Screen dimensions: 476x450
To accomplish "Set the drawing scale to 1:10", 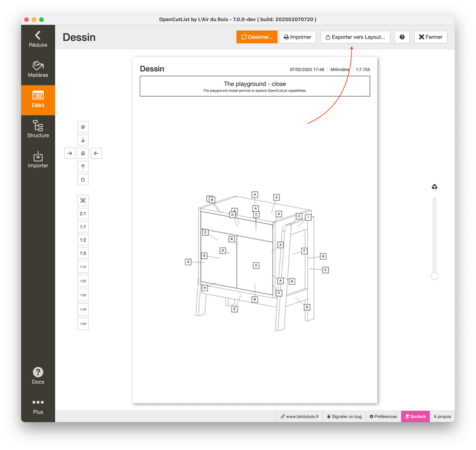I will tap(83, 267).
